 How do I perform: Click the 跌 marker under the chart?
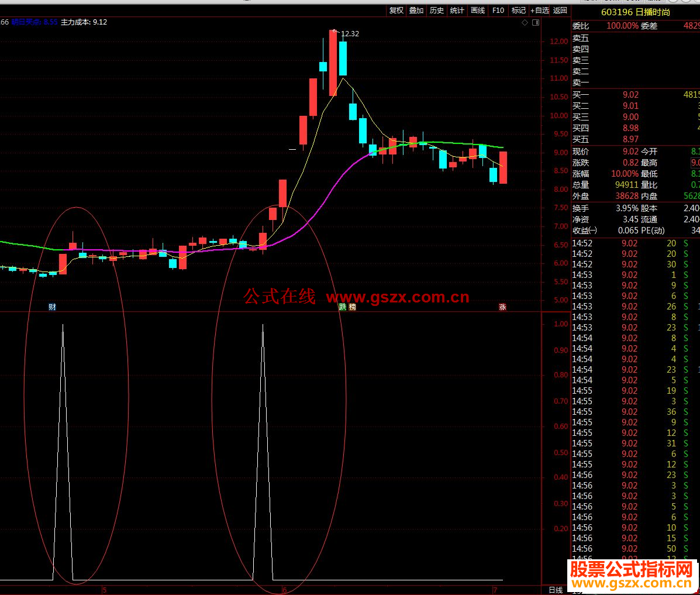(x=343, y=307)
